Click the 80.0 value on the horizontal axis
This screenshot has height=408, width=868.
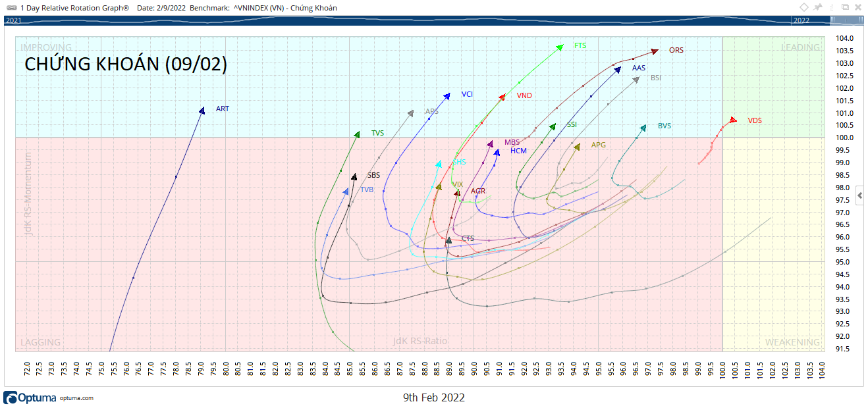(x=225, y=367)
